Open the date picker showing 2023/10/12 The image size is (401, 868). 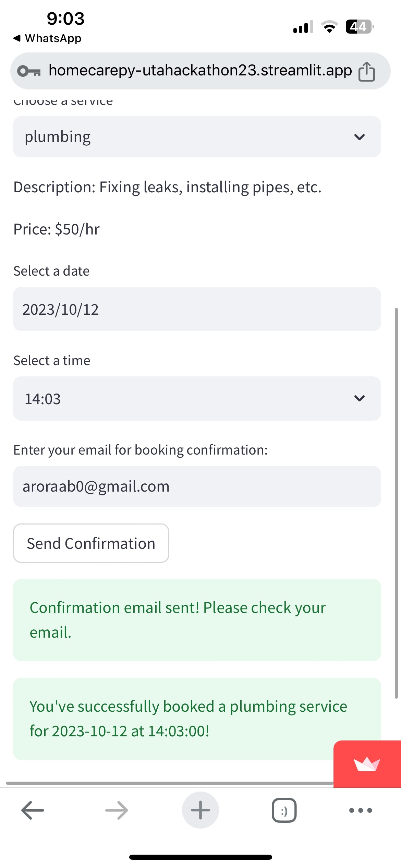point(197,309)
